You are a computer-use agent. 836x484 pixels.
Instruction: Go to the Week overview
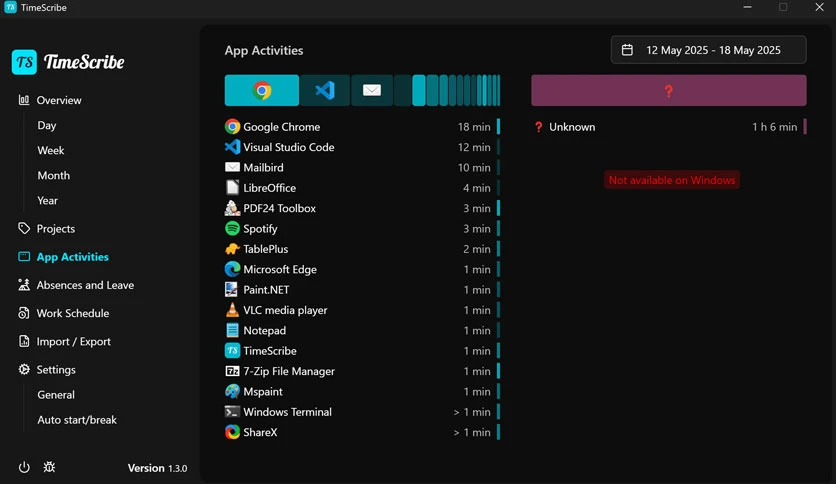click(51, 150)
